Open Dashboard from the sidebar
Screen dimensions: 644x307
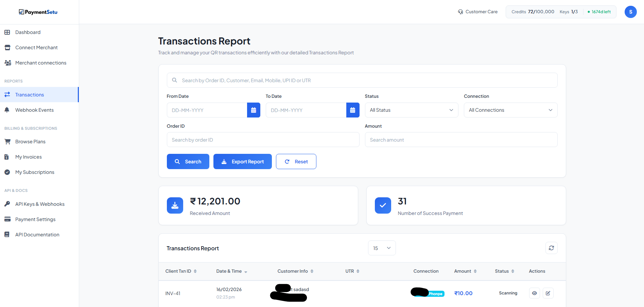pos(28,32)
